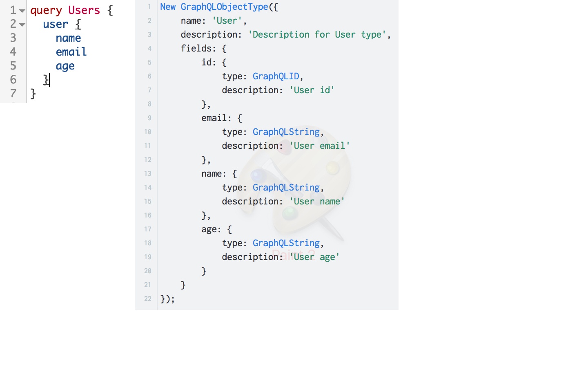The width and height of the screenshot is (588, 368).
Task: Place cursor on the name field in query
Action: (68, 38)
